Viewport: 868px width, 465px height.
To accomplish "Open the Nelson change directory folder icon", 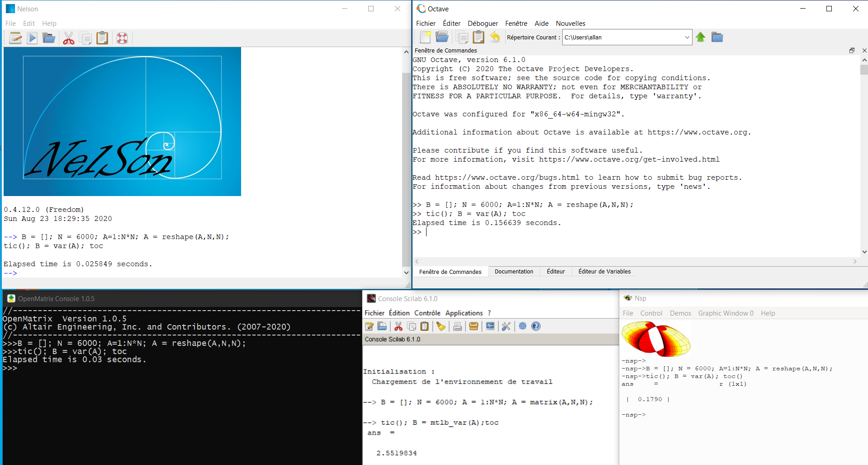I will [x=49, y=38].
